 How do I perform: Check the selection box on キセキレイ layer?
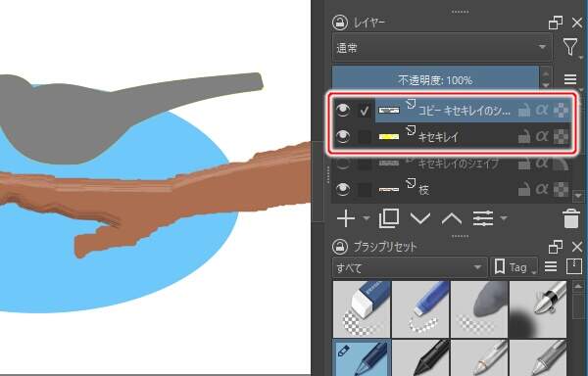click(x=364, y=137)
